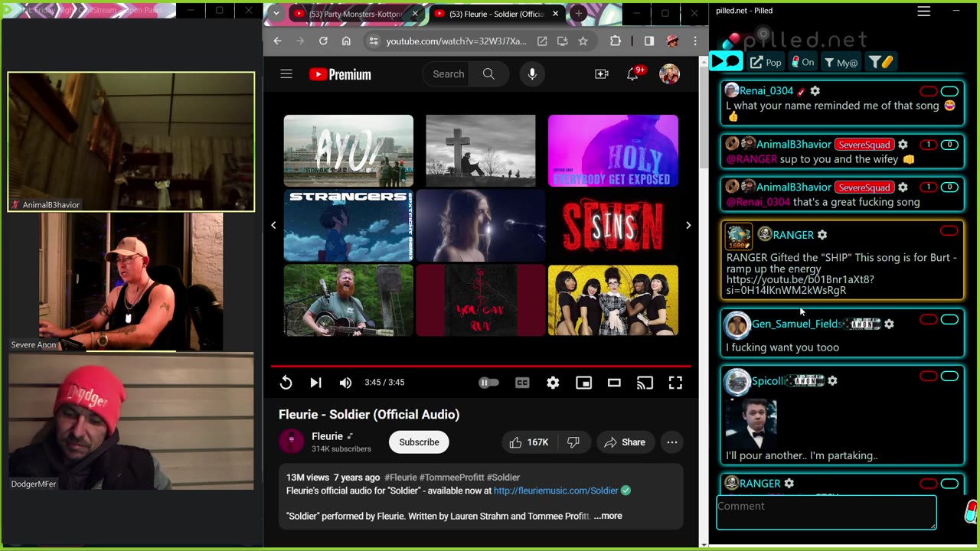Close the Party Monsters tab
The height and width of the screenshot is (551, 980).
416,14
